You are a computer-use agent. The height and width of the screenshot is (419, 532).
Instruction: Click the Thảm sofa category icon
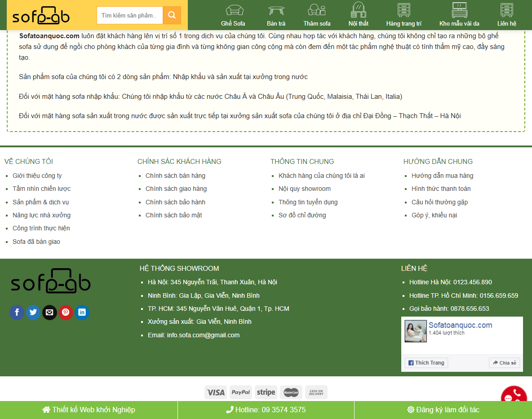[x=317, y=10]
